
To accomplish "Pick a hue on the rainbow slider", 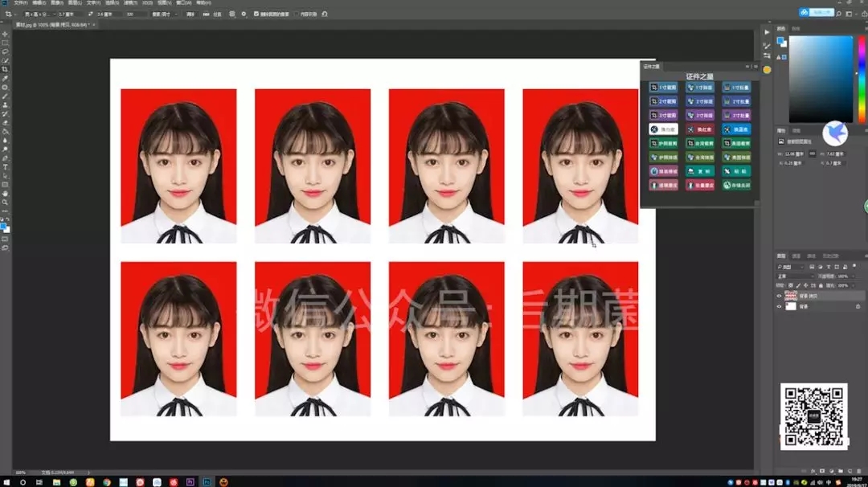I will point(862,79).
